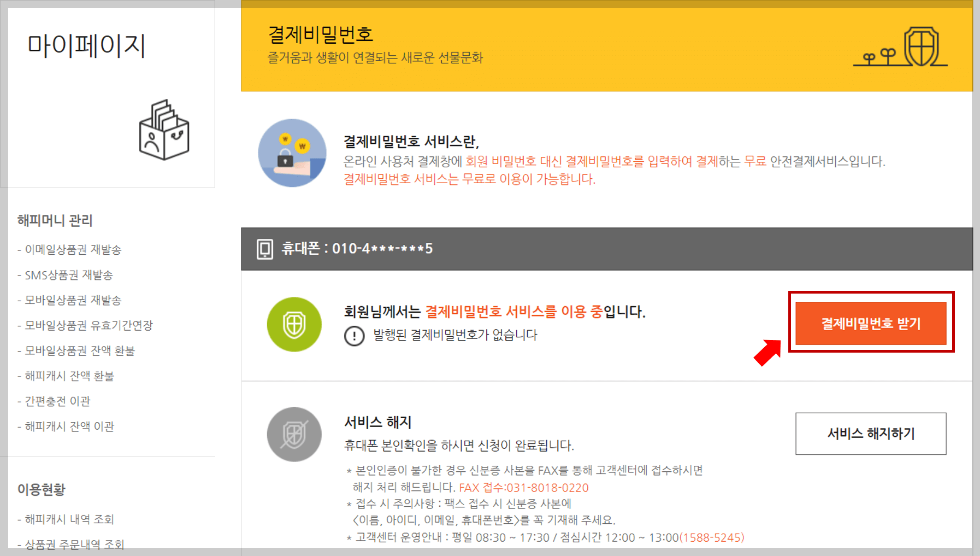Click the exclamation mark info icon

pos(355,336)
